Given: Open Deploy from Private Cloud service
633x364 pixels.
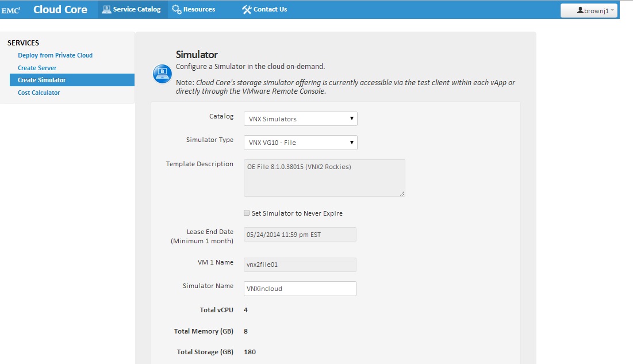Looking at the screenshot, I should click(x=55, y=55).
